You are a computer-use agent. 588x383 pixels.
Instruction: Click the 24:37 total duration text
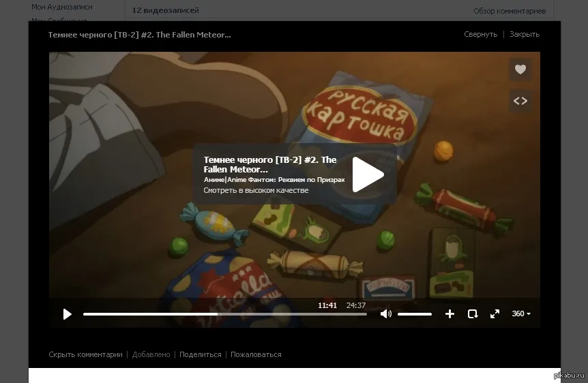pyautogui.click(x=356, y=305)
